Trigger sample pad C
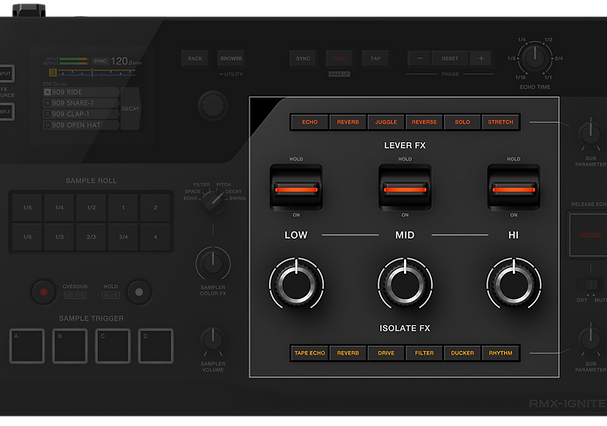Screen dimensions: 607x426 (x=113, y=346)
